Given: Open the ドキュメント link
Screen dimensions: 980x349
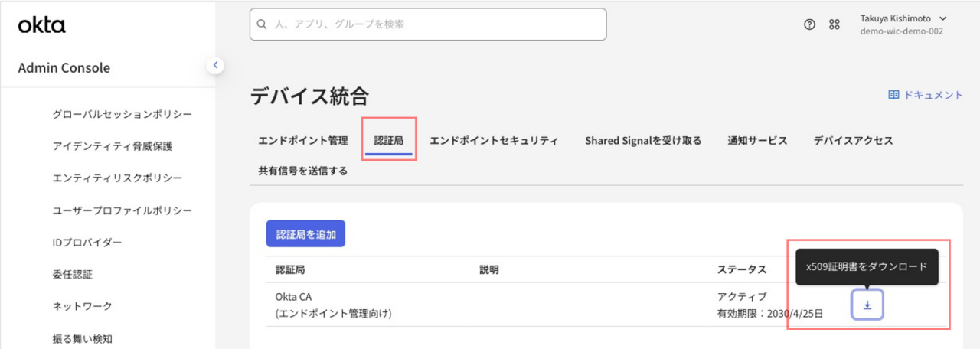Looking at the screenshot, I should point(925,95).
